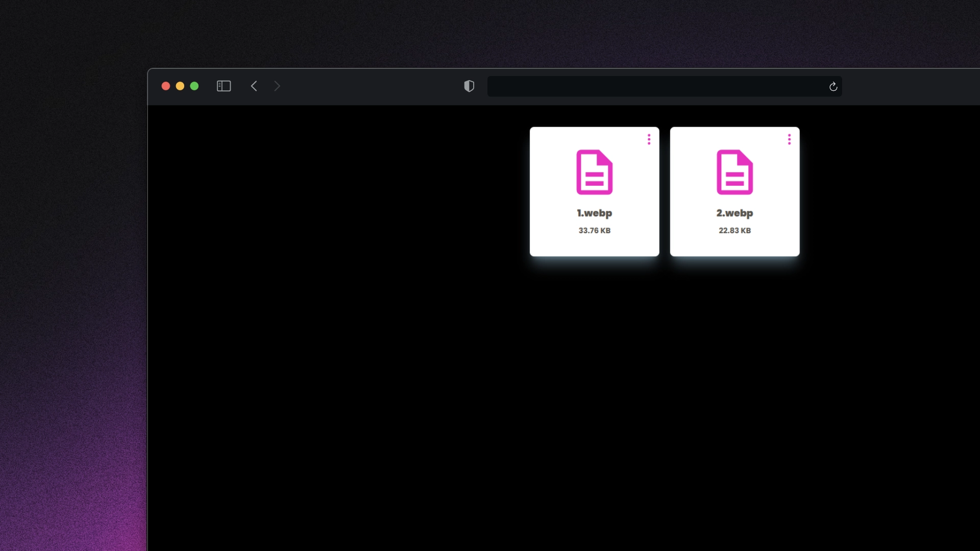
Task: Click the reload page icon in the address bar
Action: [833, 87]
